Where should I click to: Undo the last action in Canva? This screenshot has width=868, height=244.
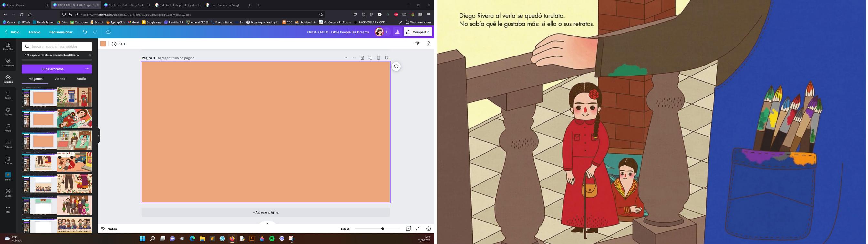click(x=85, y=32)
